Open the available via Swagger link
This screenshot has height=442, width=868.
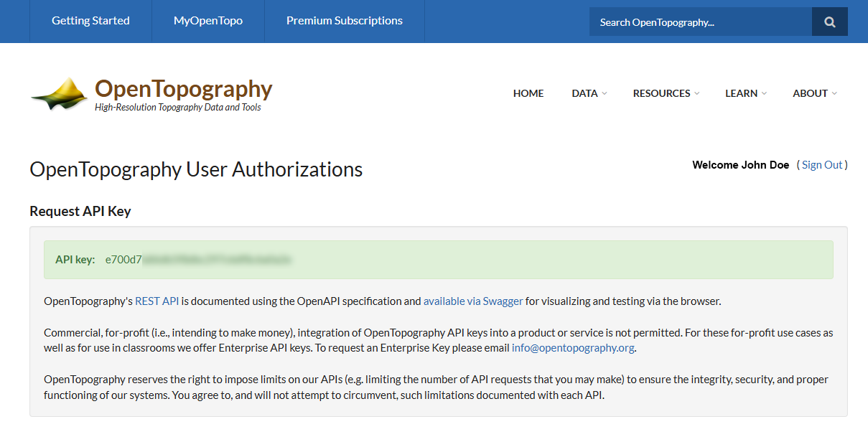[x=473, y=301]
